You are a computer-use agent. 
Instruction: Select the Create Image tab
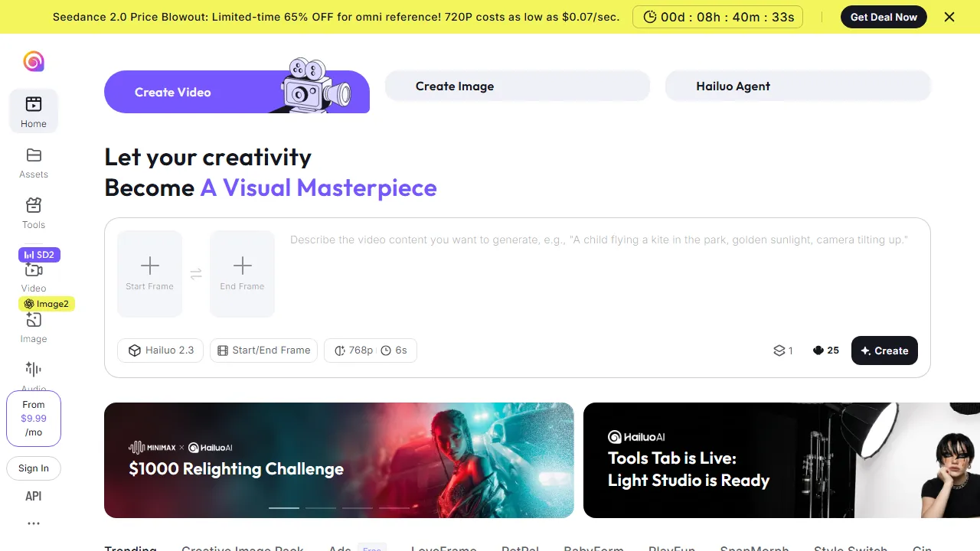point(517,86)
